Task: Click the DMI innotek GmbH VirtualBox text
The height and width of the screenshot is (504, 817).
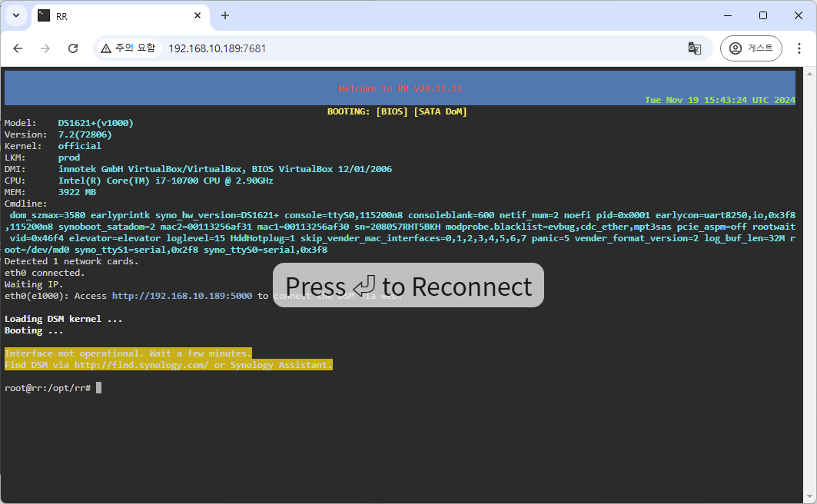Action: coord(225,169)
